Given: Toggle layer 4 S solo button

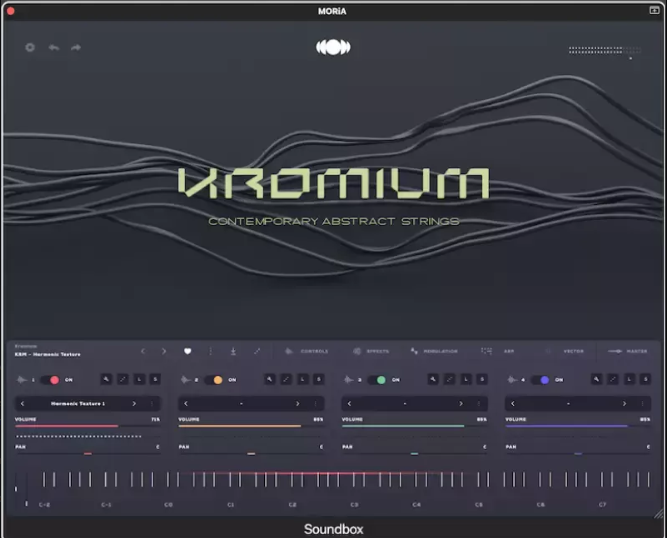Looking at the screenshot, I should [645, 379].
